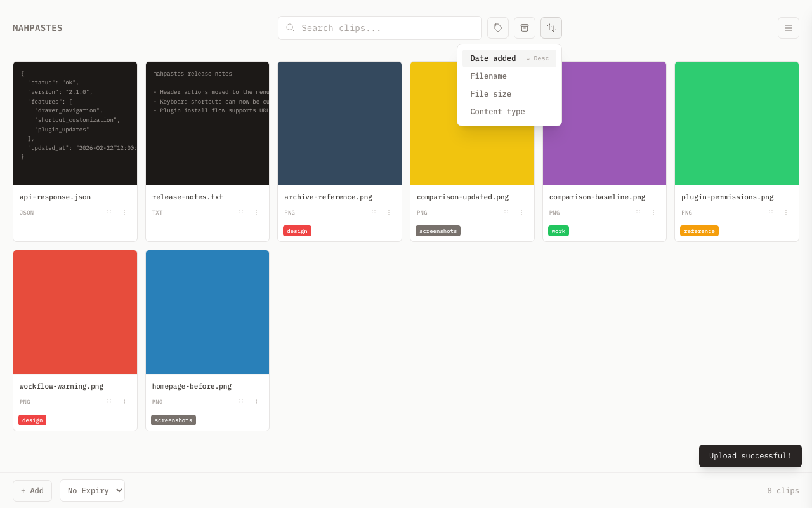Open the hamburger menu icon
Screen dimensions: 812x508
point(789,28)
